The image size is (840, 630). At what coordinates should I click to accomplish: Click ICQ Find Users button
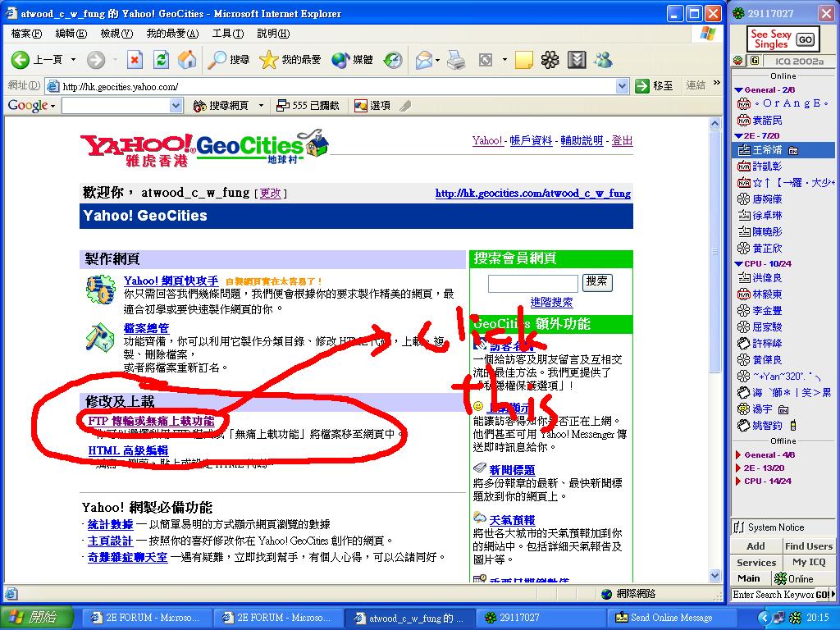[x=808, y=546]
